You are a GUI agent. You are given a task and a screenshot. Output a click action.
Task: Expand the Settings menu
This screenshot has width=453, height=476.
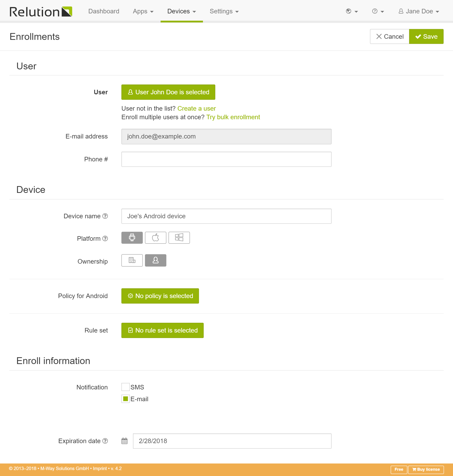click(x=224, y=11)
